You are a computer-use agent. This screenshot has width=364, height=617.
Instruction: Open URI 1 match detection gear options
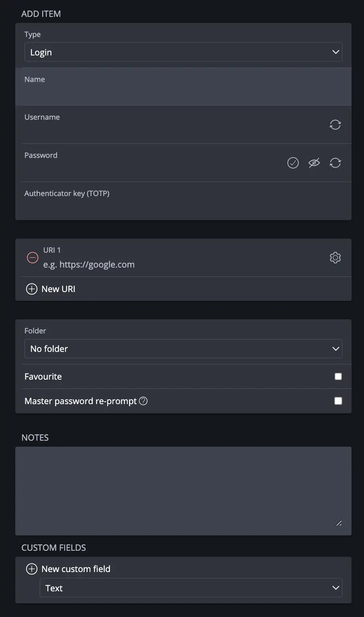335,257
